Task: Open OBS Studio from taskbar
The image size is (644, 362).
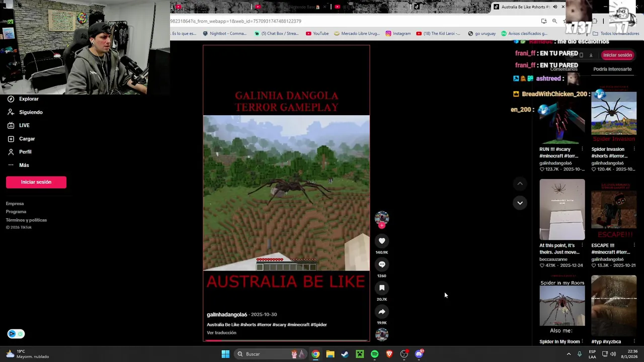Action: point(404,354)
